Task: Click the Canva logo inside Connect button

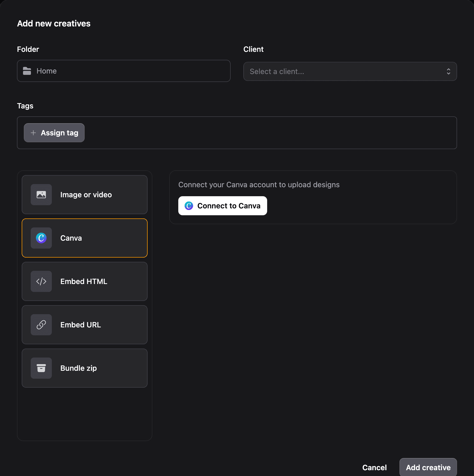Action: coord(189,206)
